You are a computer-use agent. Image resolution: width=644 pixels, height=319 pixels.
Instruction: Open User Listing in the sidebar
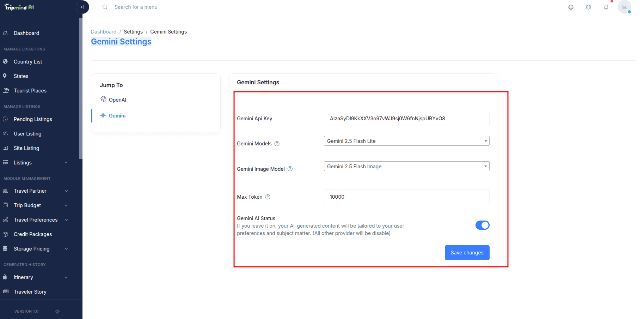27,134
